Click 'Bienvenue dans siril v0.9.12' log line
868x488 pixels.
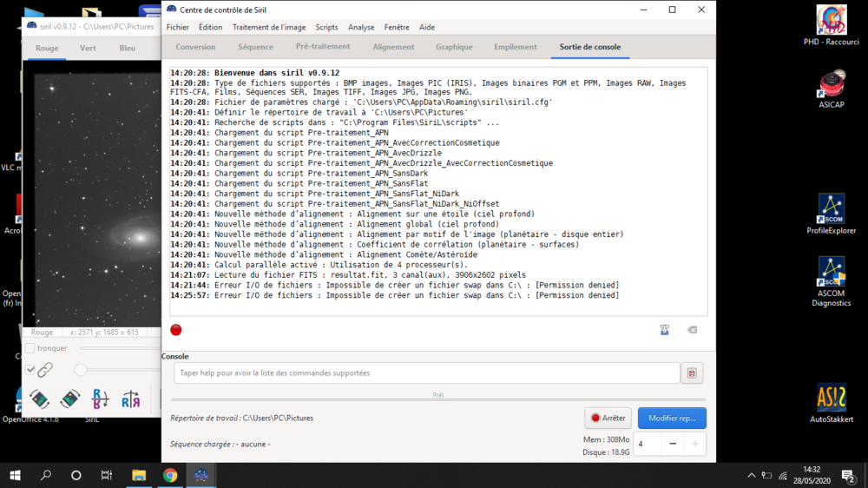point(254,73)
